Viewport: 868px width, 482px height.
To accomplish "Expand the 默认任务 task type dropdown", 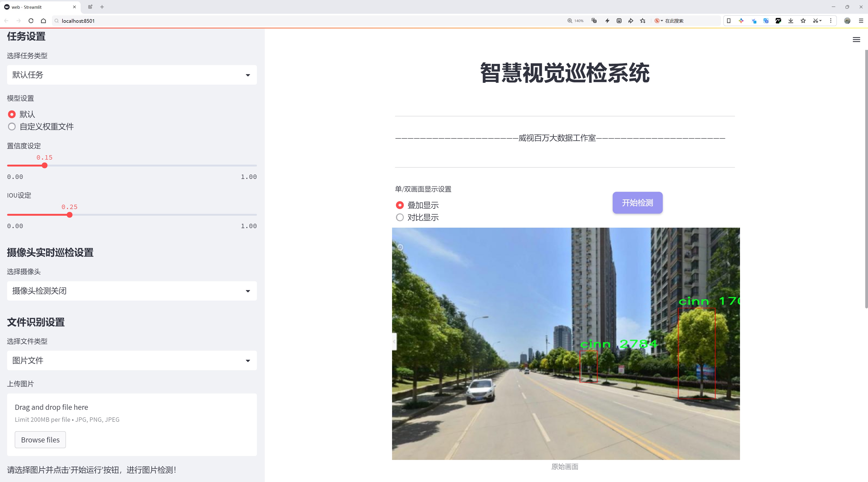I will pos(132,75).
